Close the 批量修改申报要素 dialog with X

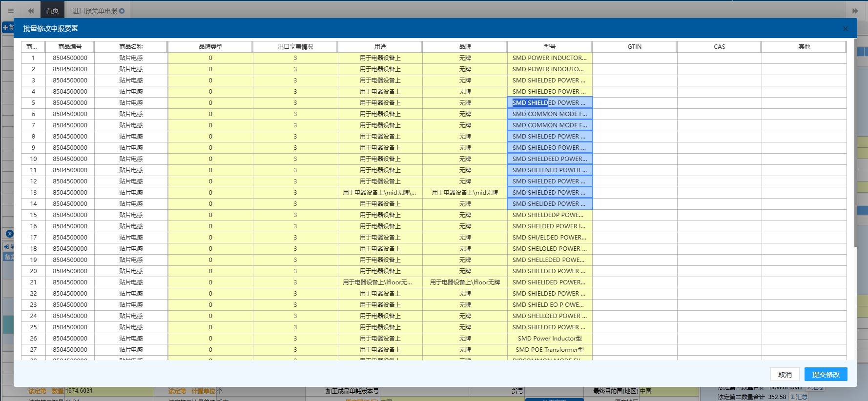(x=845, y=29)
